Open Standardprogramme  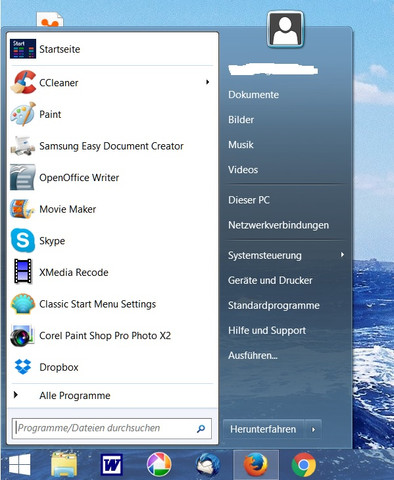pyautogui.click(x=274, y=305)
